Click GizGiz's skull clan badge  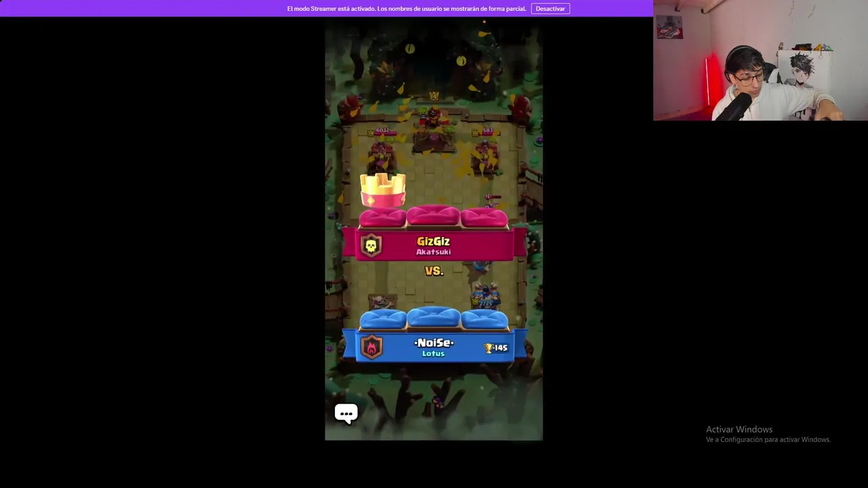coord(371,245)
